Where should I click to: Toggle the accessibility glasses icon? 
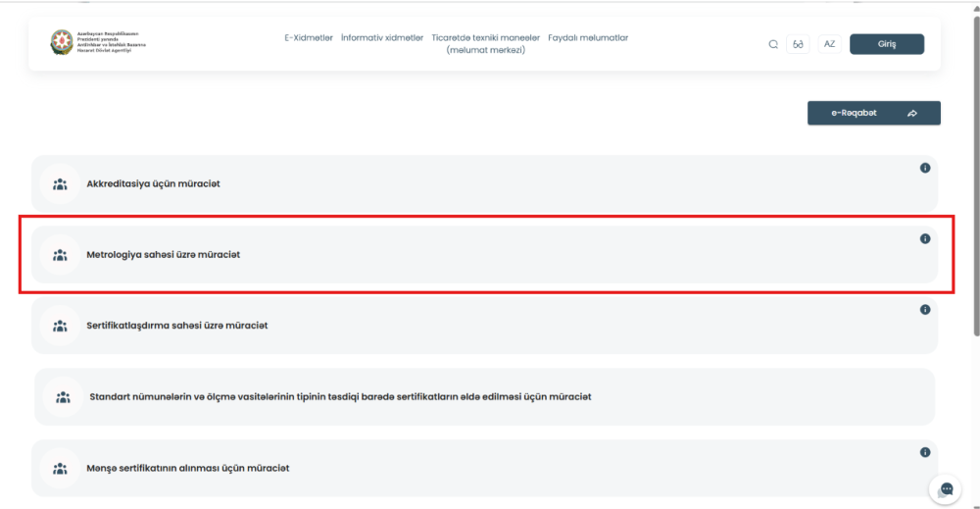coord(798,44)
